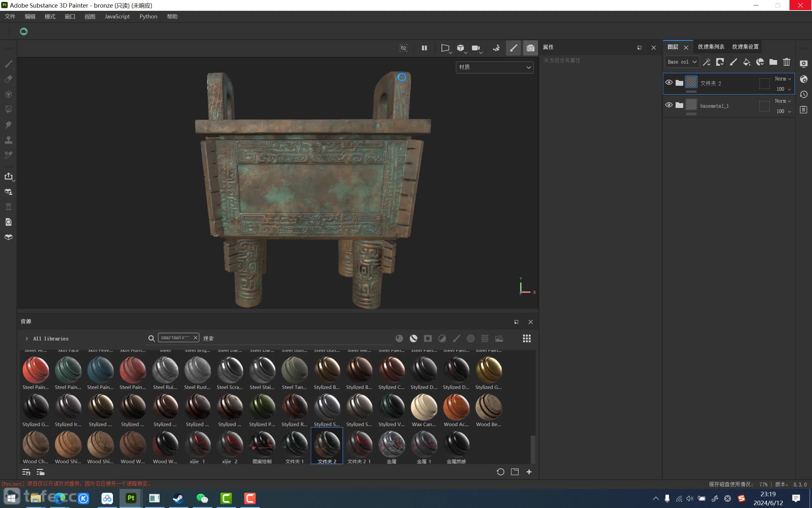Toggle the smart materials filter in assets
812x508 pixels.
pyautogui.click(x=413, y=339)
